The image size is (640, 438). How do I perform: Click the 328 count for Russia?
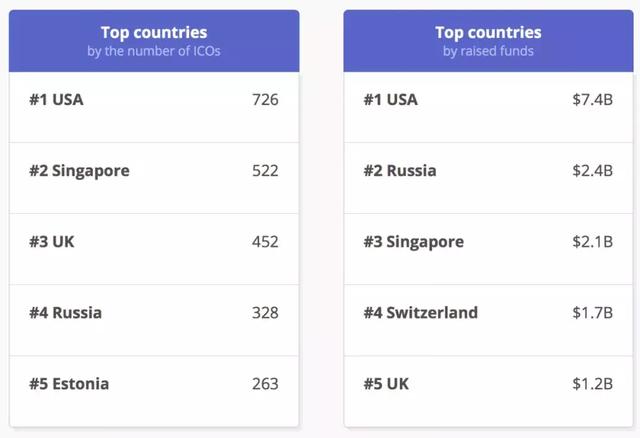pos(265,313)
